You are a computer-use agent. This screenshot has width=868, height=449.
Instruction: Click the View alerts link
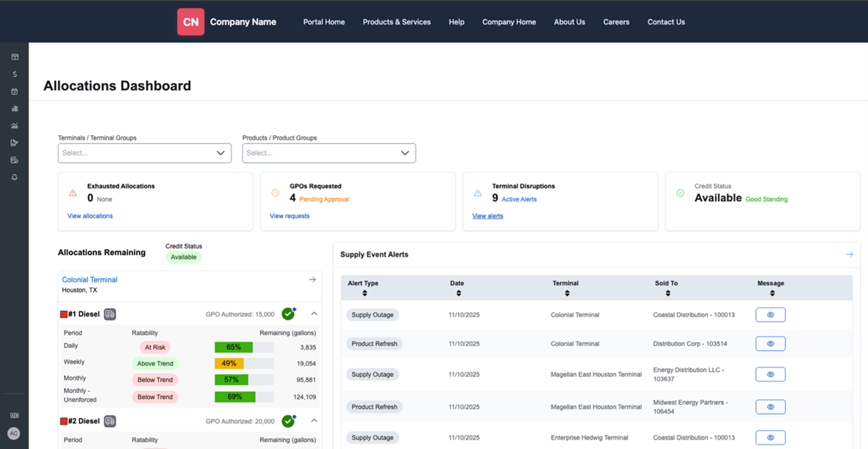487,216
